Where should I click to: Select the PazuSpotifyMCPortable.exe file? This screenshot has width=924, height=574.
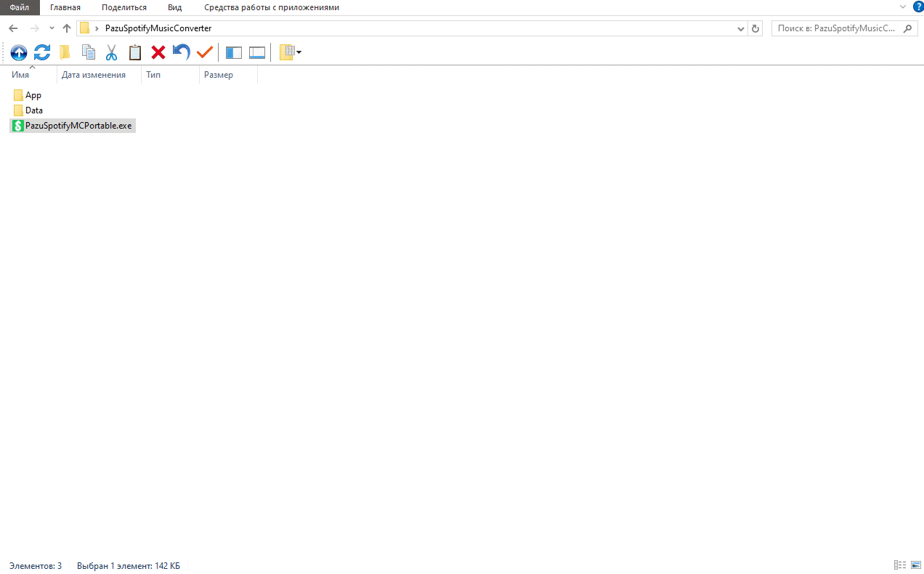[78, 126]
